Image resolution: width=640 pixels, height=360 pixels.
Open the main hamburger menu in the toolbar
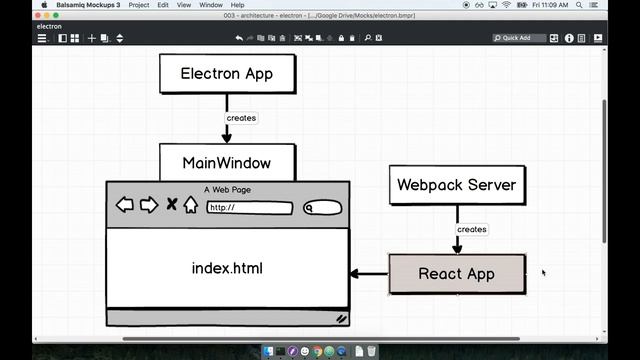tap(42, 38)
